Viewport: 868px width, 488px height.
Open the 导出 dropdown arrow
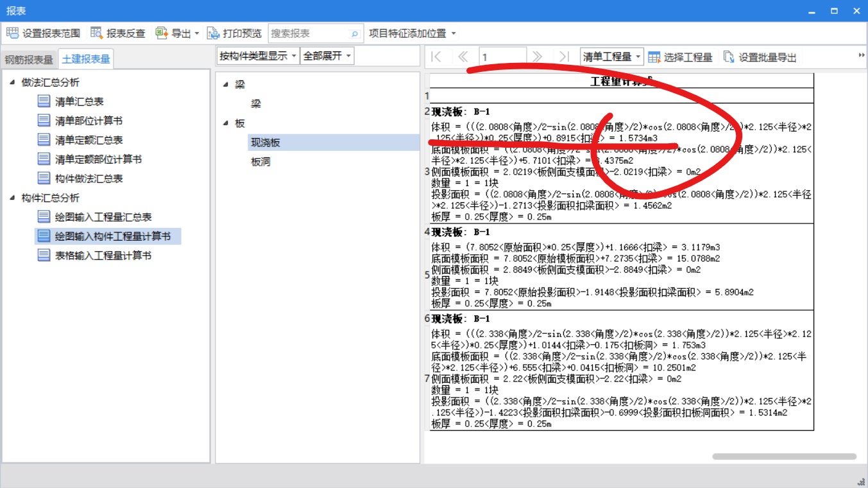point(197,33)
